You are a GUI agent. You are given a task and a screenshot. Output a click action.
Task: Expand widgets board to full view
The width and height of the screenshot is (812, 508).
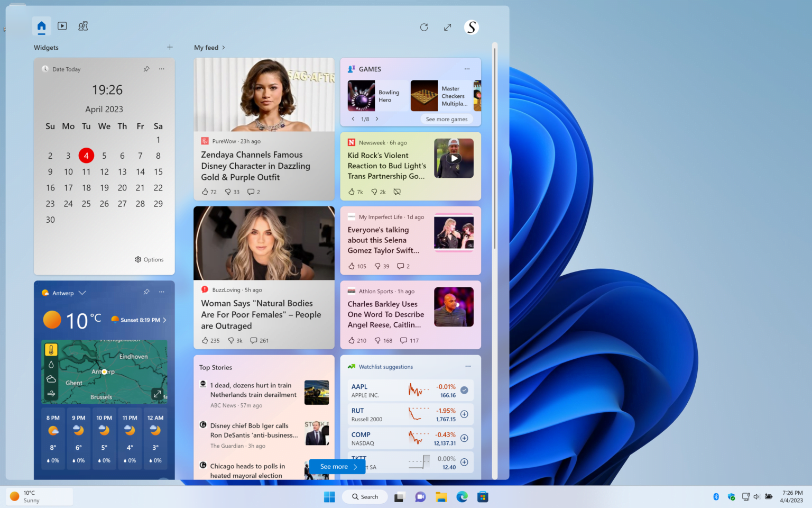(448, 27)
